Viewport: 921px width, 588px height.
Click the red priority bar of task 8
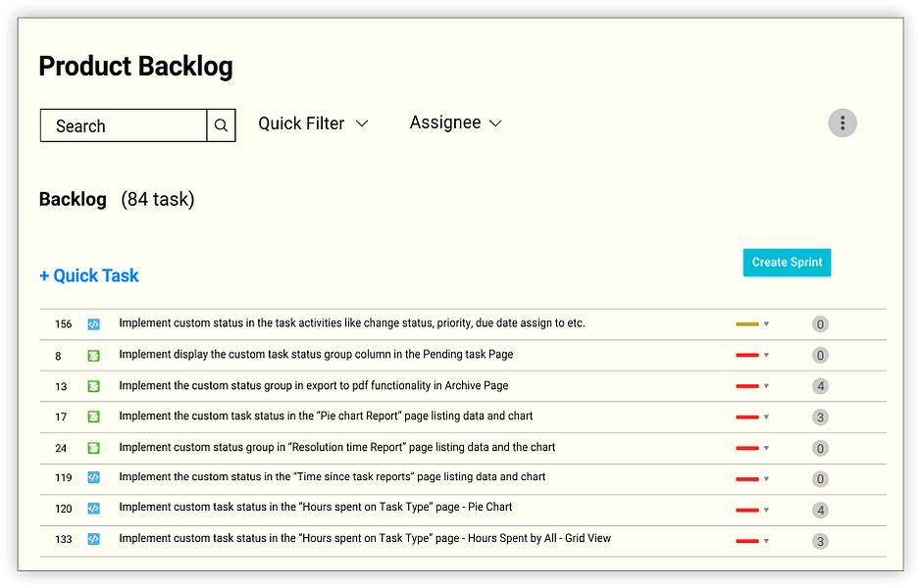[747, 355]
